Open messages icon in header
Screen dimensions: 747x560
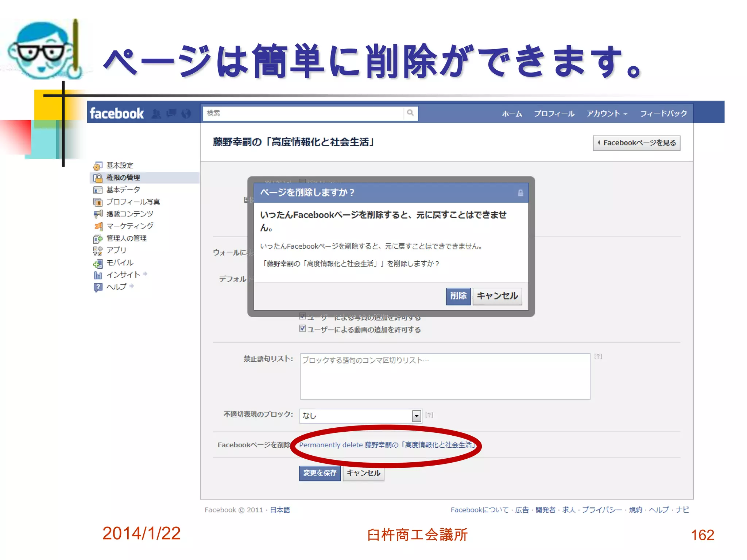[x=171, y=114]
